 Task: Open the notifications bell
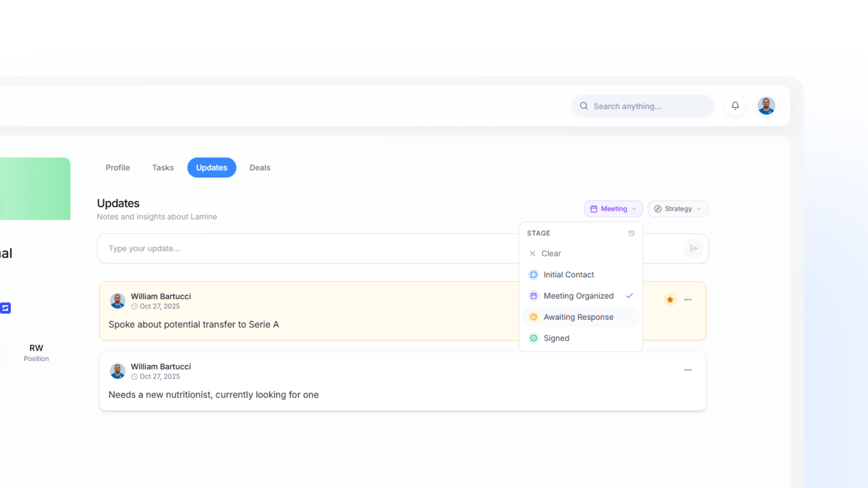coord(735,106)
